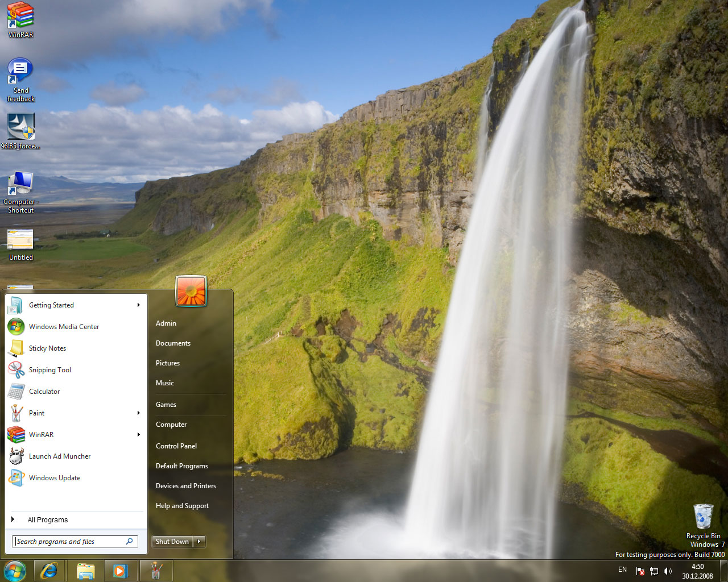Image resolution: width=728 pixels, height=582 pixels.
Task: Launch Windows Update from text label
Action: pyautogui.click(x=55, y=478)
